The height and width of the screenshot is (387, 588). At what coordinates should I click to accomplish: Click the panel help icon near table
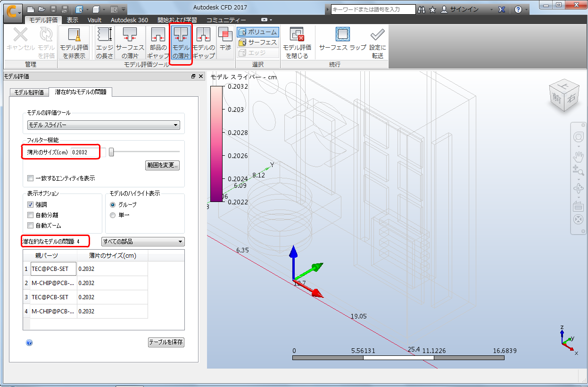click(29, 343)
